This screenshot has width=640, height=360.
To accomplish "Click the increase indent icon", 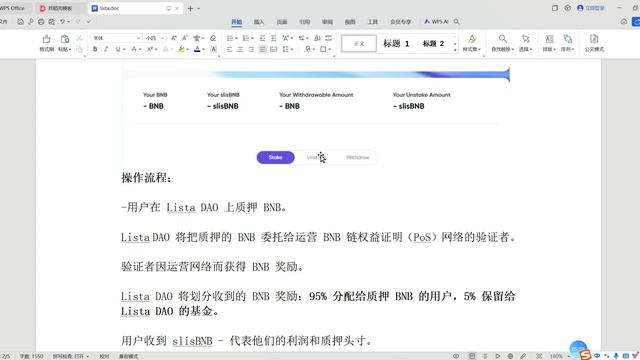I will (273, 38).
